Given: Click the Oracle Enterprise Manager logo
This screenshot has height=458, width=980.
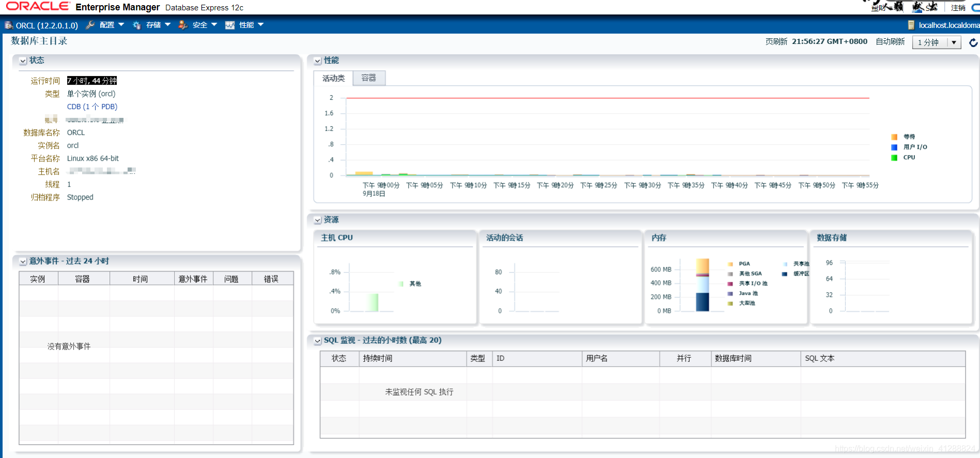Looking at the screenshot, I should [83, 7].
